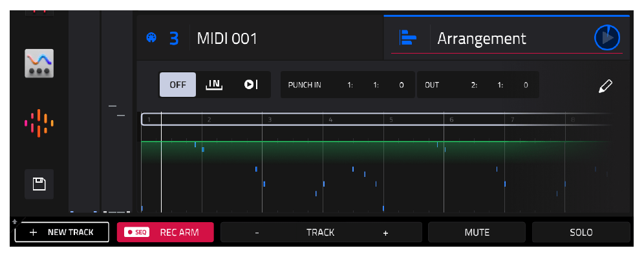Solo the current track
This screenshot has width=644, height=257.
pyautogui.click(x=581, y=232)
